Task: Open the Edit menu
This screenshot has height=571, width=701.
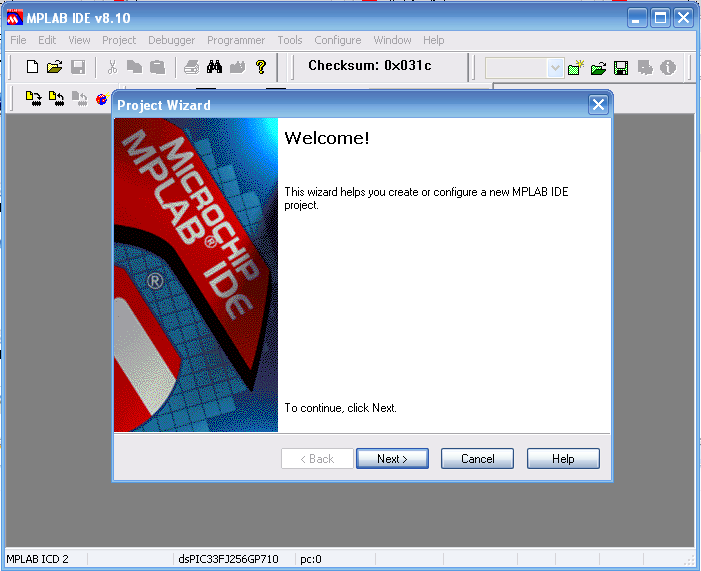Action: click(x=47, y=40)
